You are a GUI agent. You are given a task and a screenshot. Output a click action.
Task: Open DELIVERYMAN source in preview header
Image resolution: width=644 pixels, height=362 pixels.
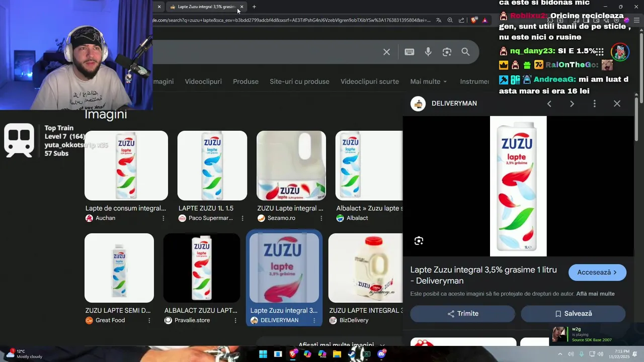click(444, 104)
